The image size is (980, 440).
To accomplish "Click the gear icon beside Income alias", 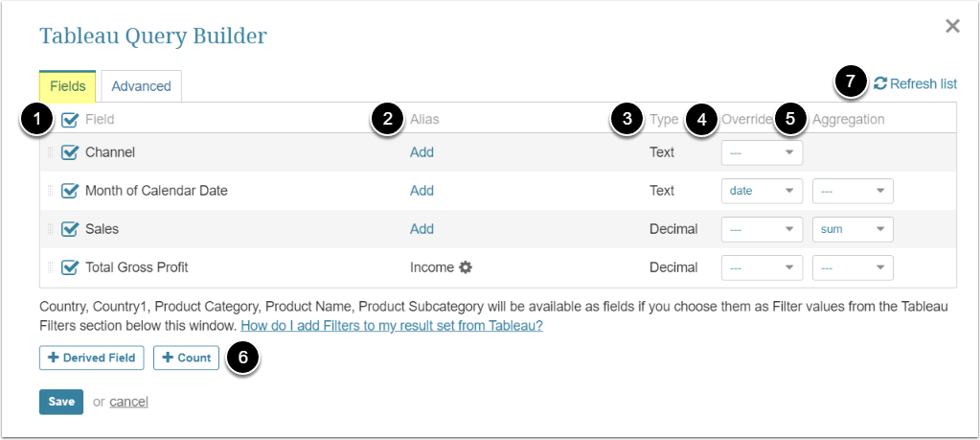I will click(466, 267).
